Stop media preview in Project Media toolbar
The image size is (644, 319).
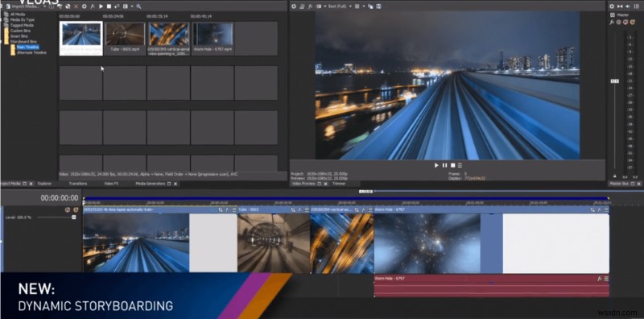click(x=109, y=6)
